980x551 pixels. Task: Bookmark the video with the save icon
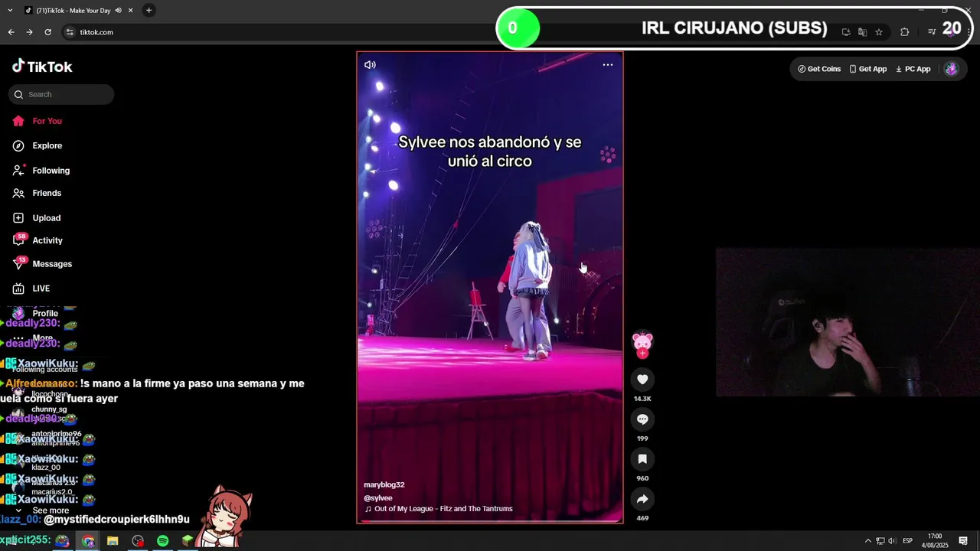pyautogui.click(x=642, y=459)
